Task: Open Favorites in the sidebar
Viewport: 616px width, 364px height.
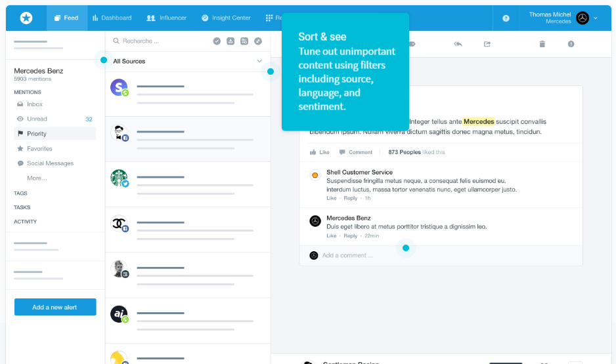Action: (39, 149)
